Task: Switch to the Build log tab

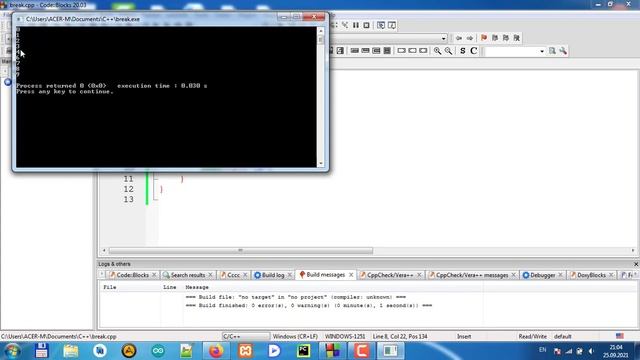Action: [273, 275]
